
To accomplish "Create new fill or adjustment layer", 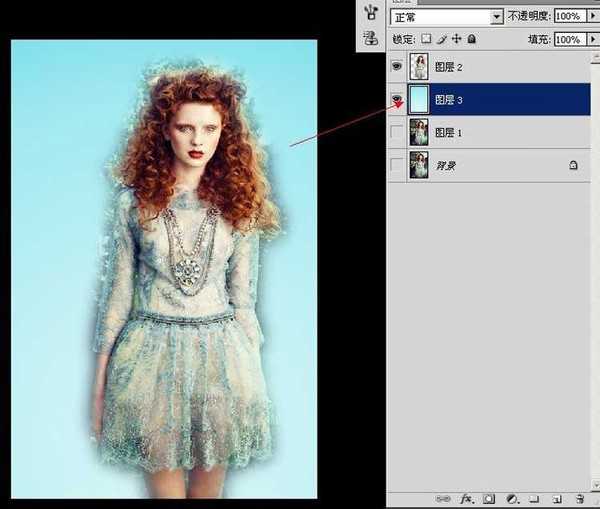I will tap(511, 497).
